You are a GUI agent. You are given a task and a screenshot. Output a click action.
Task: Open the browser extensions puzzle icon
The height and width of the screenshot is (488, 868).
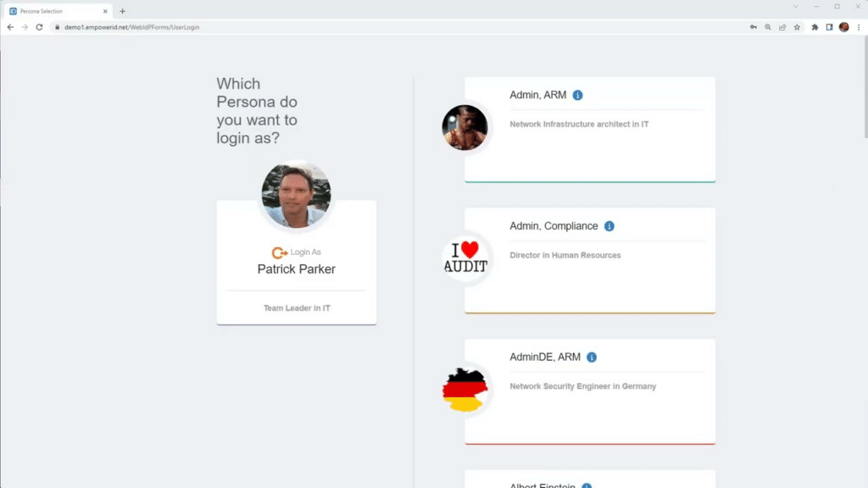coord(815,27)
